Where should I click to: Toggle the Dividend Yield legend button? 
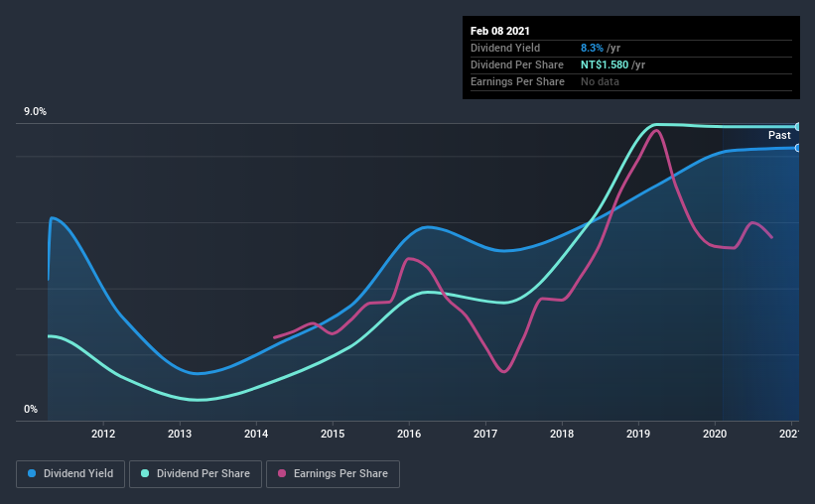click(70, 474)
